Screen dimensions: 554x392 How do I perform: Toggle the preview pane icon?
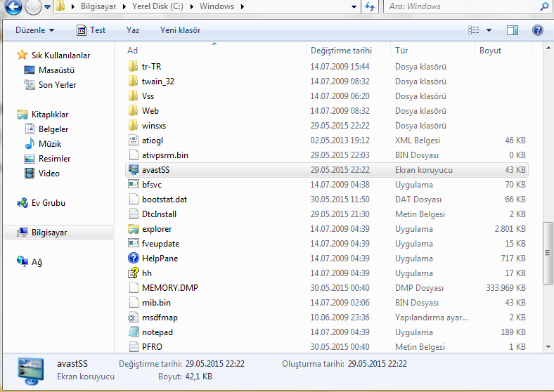[x=512, y=30]
